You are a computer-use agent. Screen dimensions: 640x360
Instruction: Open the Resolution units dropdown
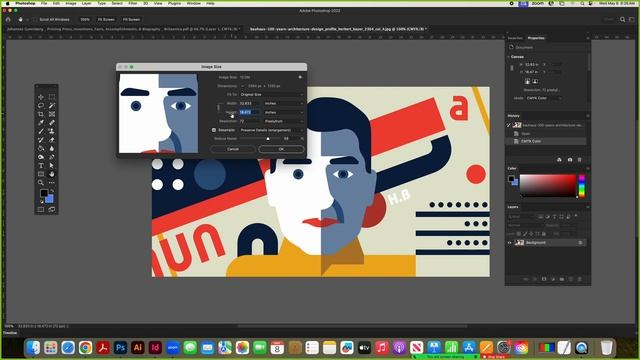point(284,121)
